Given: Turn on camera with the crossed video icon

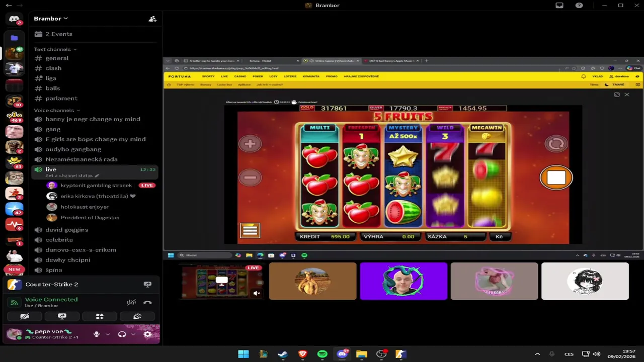Looking at the screenshot, I should point(24,316).
